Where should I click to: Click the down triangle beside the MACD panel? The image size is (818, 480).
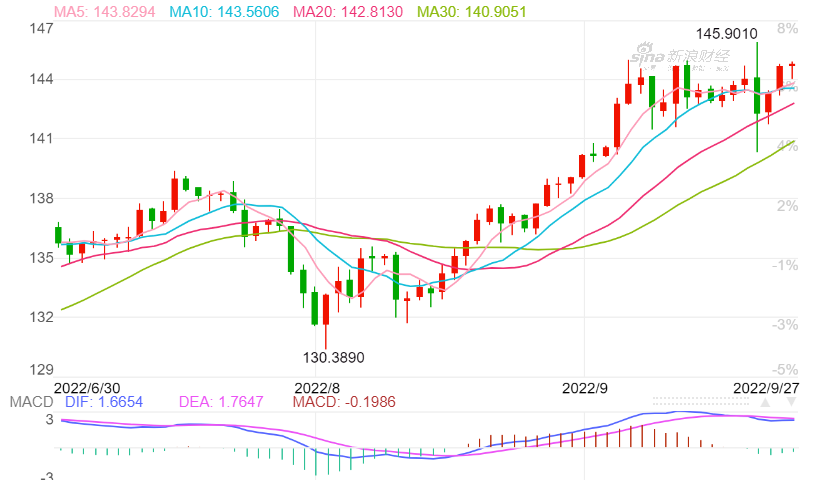pos(791,402)
